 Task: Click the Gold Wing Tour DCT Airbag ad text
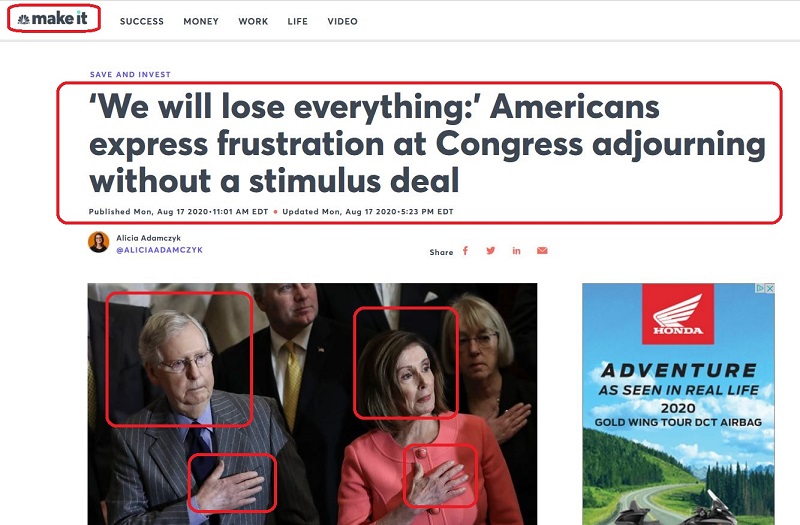[x=678, y=422]
